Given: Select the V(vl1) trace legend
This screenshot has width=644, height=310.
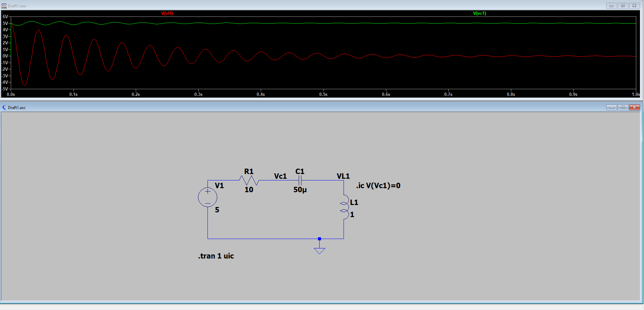Looking at the screenshot, I should [168, 14].
